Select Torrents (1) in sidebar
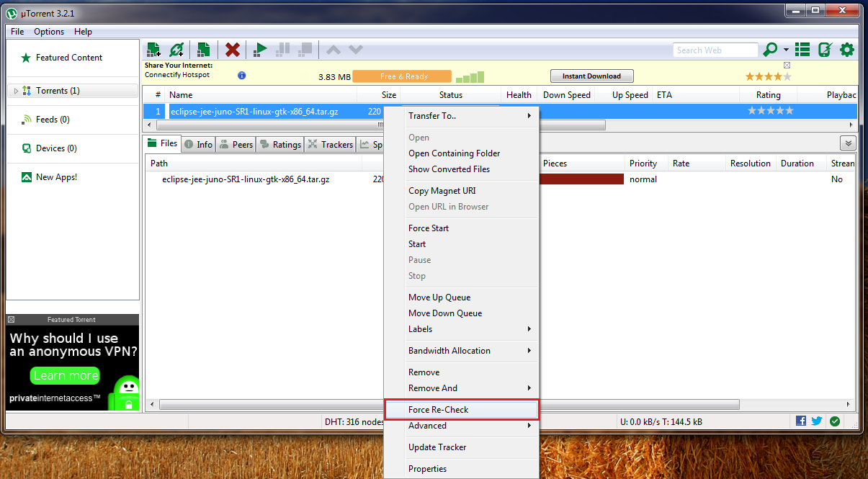 (58, 91)
